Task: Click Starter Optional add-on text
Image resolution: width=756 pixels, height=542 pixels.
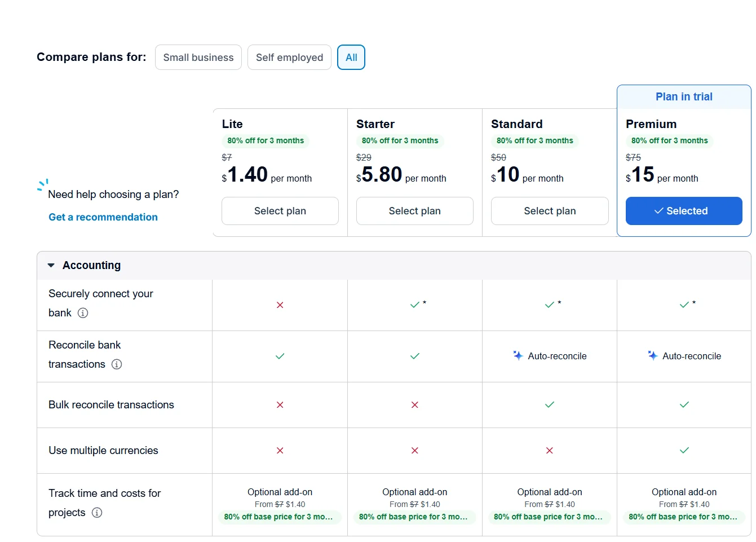Action: point(415,492)
